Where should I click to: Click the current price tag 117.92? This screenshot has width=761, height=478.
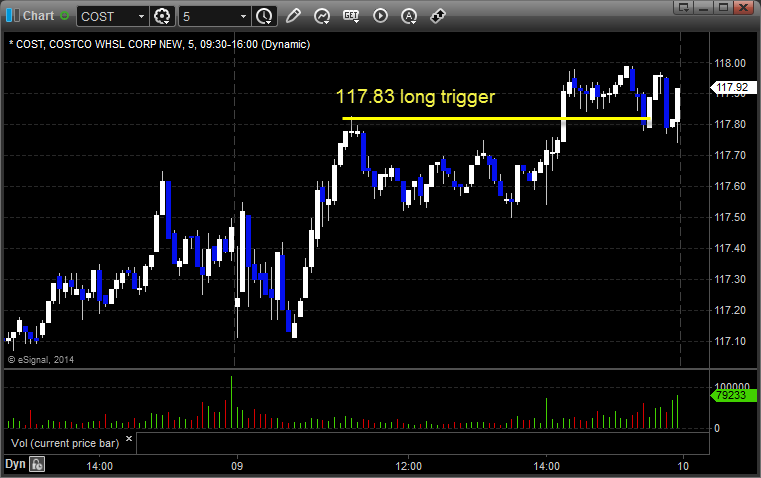[x=733, y=87]
